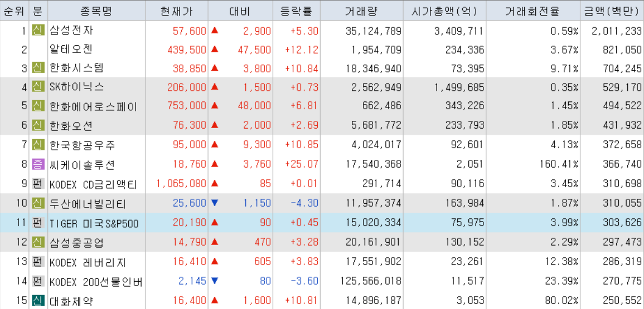
Task: Click the 신 badge beside 삼성중공업
Action: [38, 242]
